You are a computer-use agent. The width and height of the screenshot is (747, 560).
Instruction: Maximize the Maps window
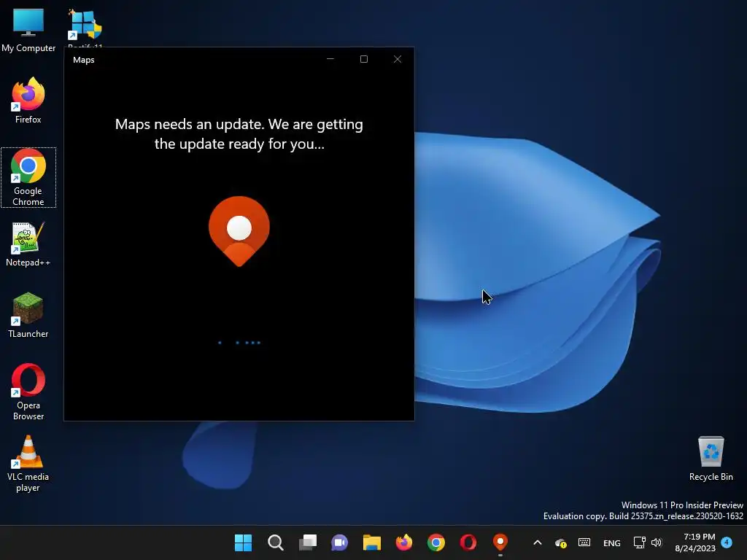[x=364, y=59]
